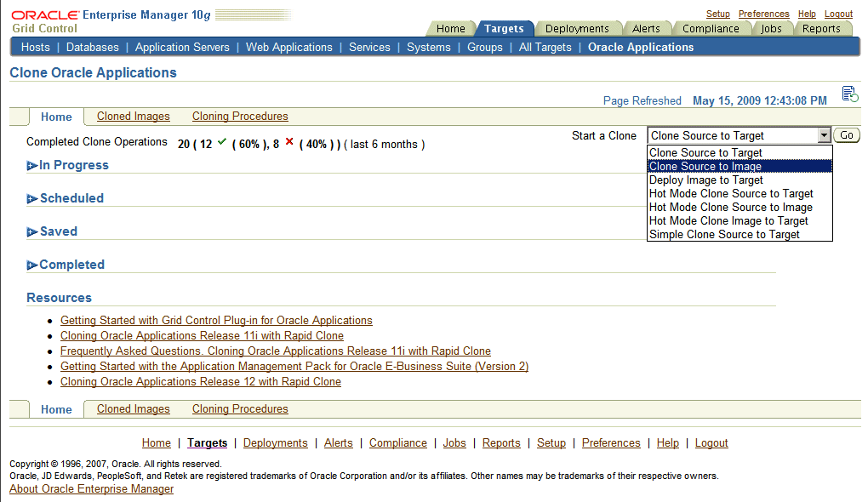The image size is (868, 502).
Task: Click footer Preferences link
Action: [611, 442]
